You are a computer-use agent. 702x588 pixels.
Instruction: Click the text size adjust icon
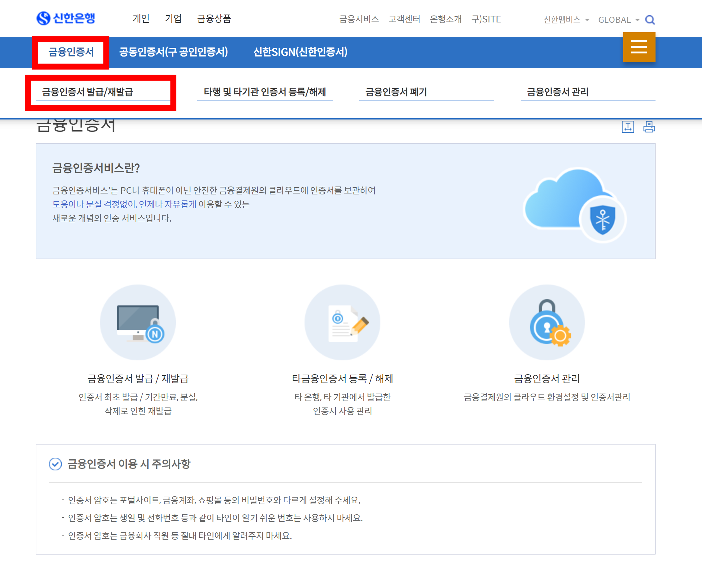[x=627, y=127]
